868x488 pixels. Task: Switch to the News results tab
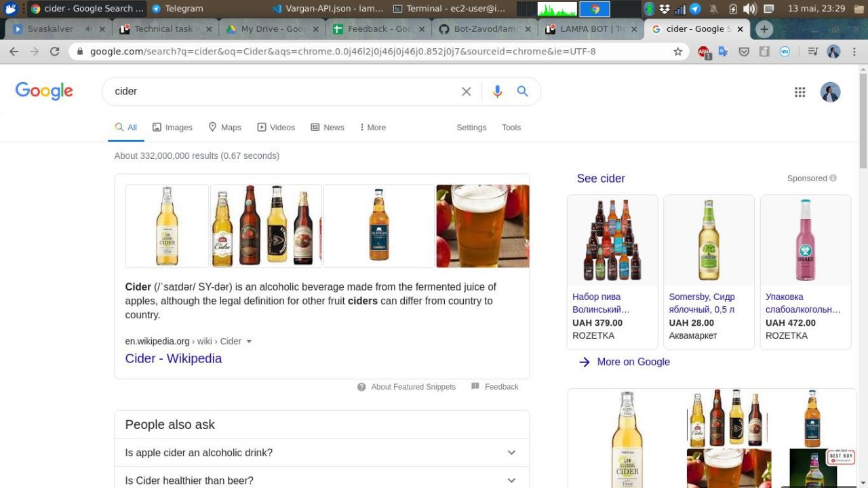tap(328, 128)
